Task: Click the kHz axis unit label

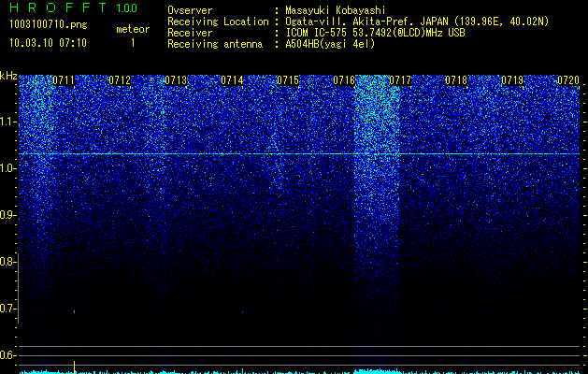Action: tap(8, 76)
